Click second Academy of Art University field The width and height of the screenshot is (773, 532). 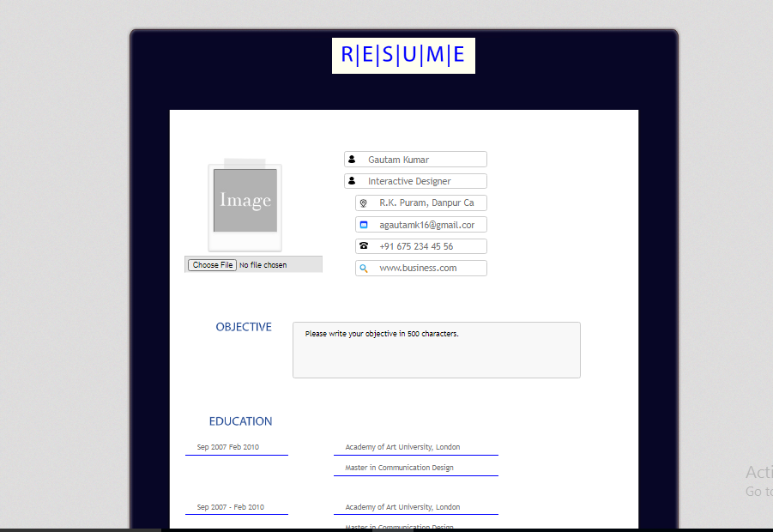point(416,507)
